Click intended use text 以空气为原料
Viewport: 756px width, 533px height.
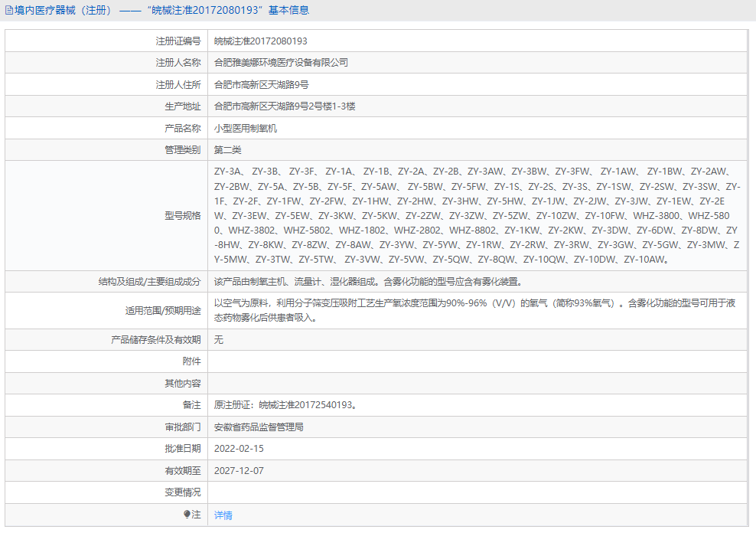475,310
